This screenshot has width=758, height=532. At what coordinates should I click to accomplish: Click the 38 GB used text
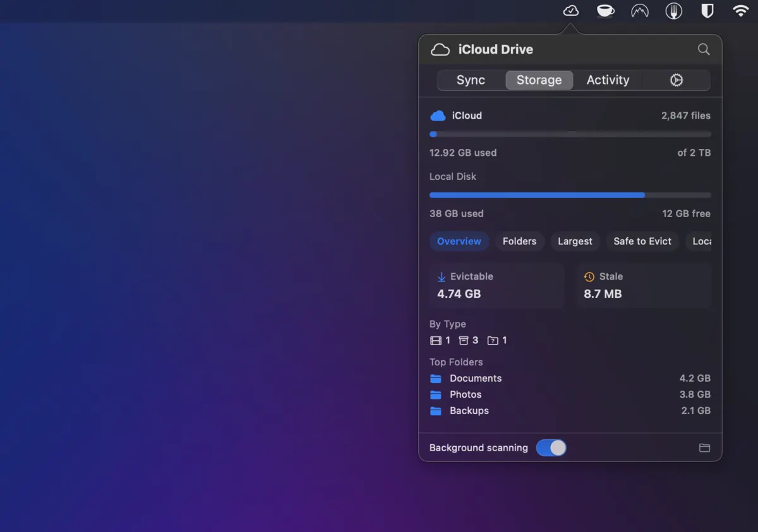tap(457, 214)
